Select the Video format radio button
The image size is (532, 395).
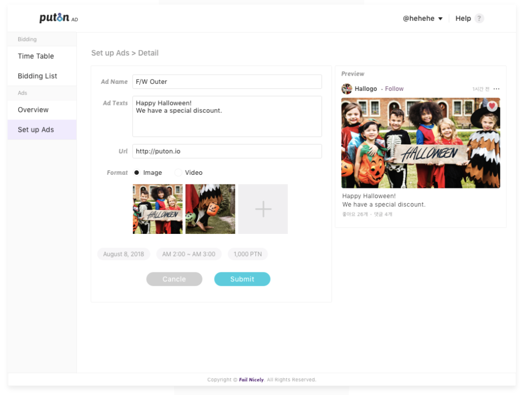pyautogui.click(x=178, y=173)
